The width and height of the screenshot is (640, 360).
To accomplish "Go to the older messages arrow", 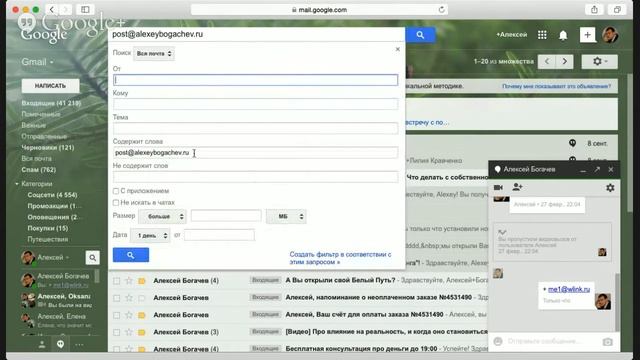I will tap(564, 62).
